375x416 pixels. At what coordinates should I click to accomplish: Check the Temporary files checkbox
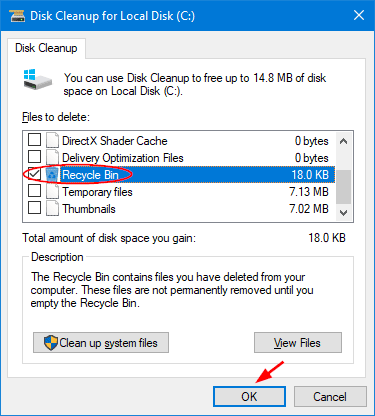pyautogui.click(x=34, y=191)
